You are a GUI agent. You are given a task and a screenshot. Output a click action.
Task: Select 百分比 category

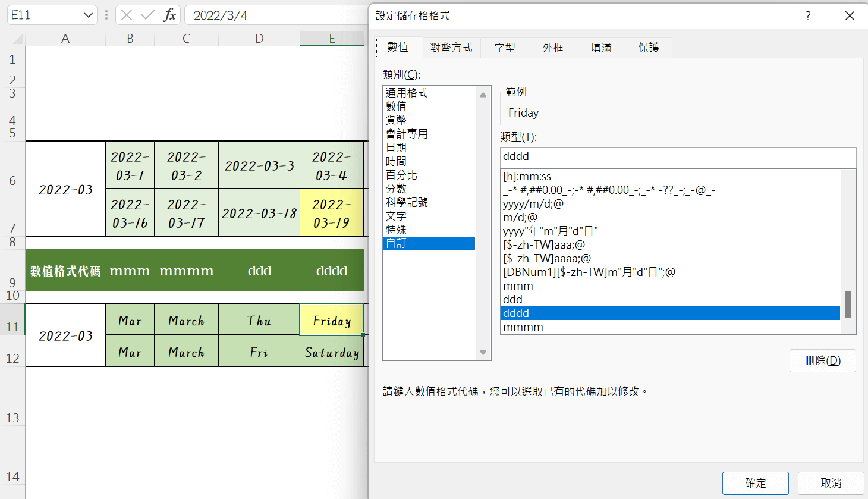pyautogui.click(x=429, y=175)
